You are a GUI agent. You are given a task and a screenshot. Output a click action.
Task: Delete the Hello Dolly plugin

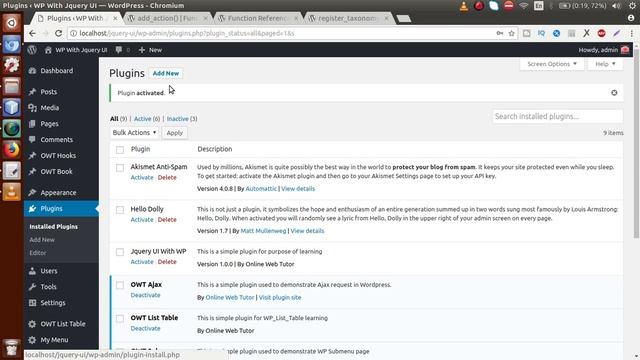[167, 220]
